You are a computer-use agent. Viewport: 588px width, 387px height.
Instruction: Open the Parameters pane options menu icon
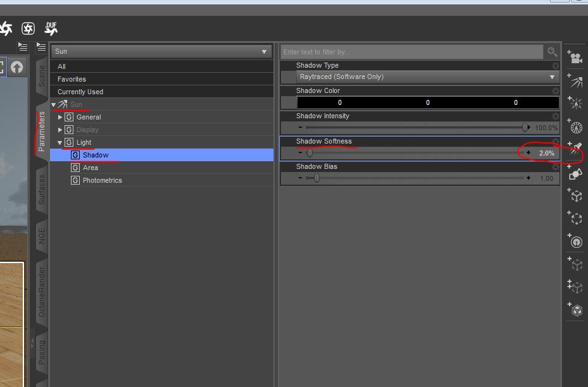pyautogui.click(x=41, y=47)
